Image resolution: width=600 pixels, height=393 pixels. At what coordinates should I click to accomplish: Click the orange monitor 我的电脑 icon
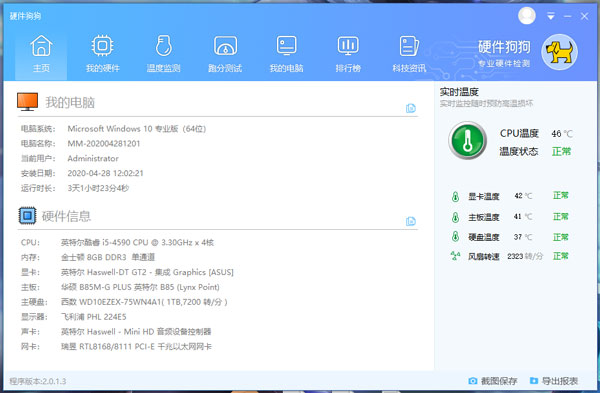[x=27, y=102]
